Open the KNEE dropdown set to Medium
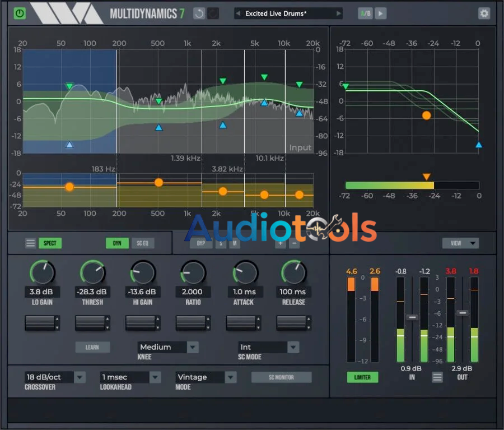The height and width of the screenshot is (430, 504). [x=167, y=347]
